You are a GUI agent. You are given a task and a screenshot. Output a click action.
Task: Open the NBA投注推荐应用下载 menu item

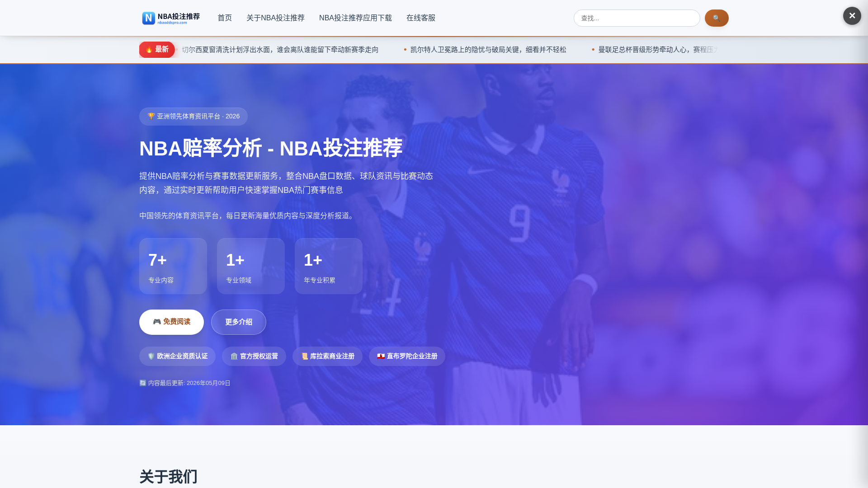[355, 18]
